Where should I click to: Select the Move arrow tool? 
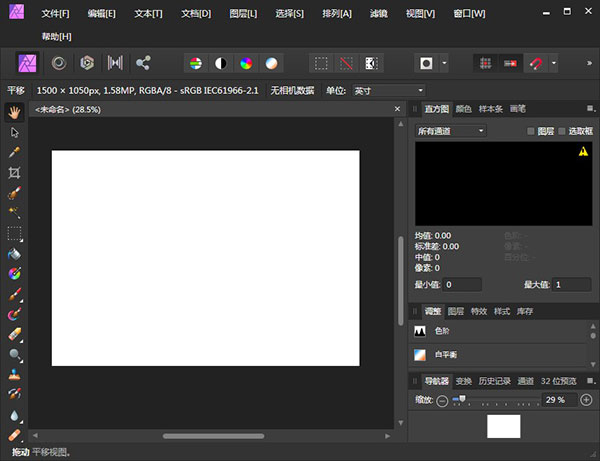15,132
